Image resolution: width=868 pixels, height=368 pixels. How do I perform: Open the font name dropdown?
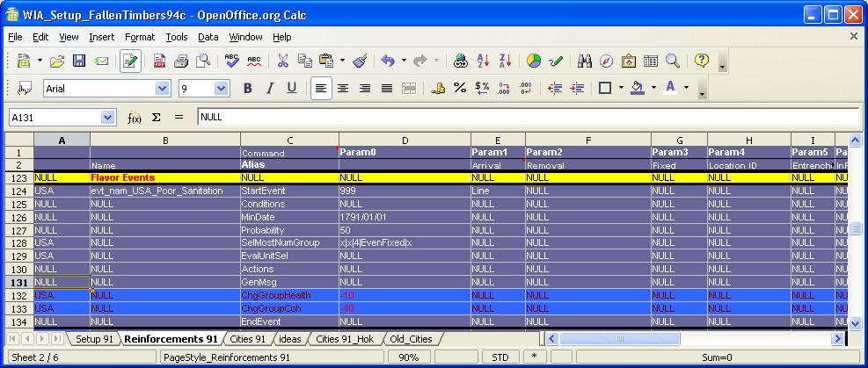click(x=162, y=89)
